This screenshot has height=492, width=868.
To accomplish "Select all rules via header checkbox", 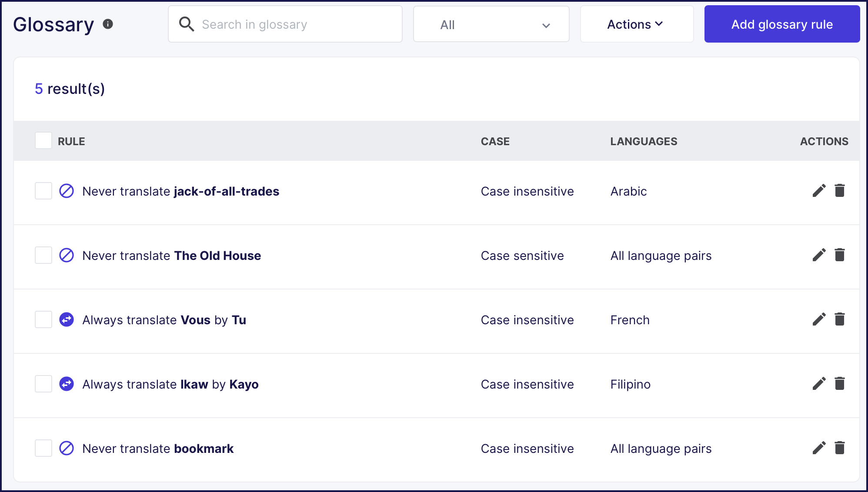I will coord(43,141).
